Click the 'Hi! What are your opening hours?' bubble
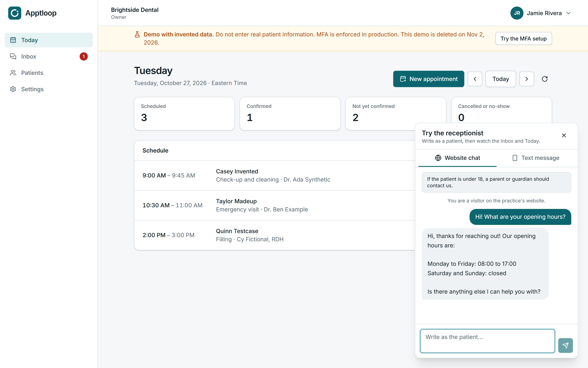588x368 pixels. pyautogui.click(x=520, y=217)
